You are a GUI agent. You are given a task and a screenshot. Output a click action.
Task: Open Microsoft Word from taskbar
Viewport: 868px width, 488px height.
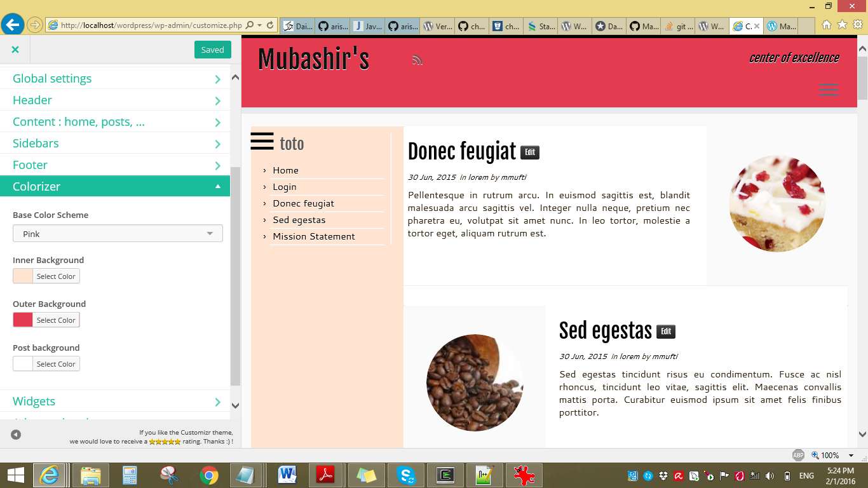coord(287,475)
